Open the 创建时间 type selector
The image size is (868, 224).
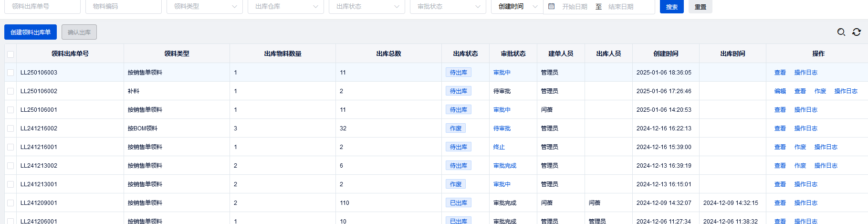pos(517,7)
